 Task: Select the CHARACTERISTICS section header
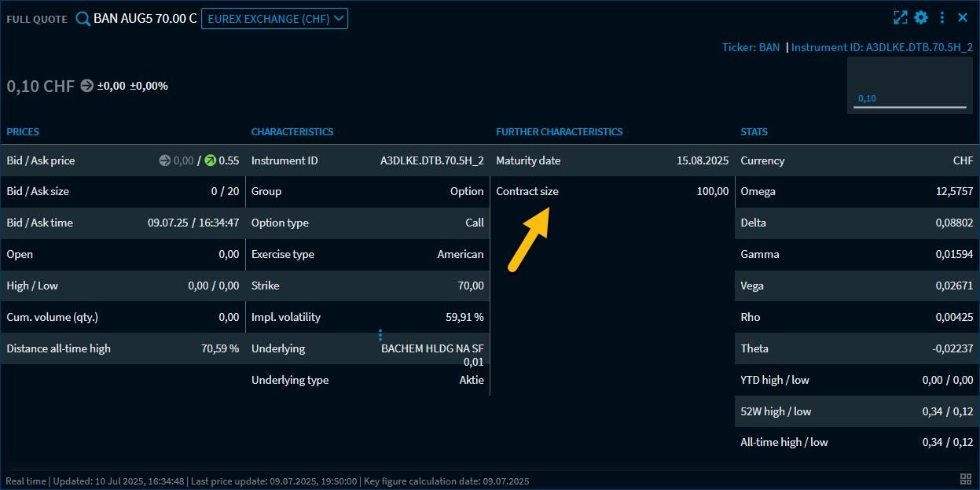tap(292, 132)
